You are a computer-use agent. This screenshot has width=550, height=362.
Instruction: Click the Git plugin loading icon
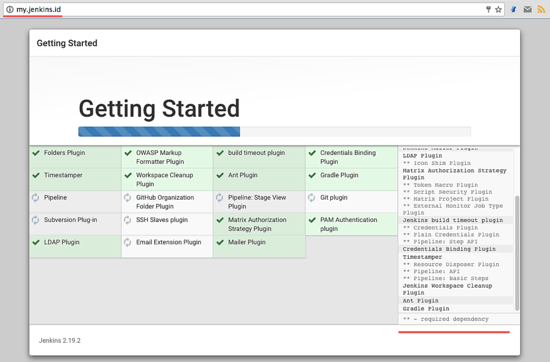pos(311,197)
